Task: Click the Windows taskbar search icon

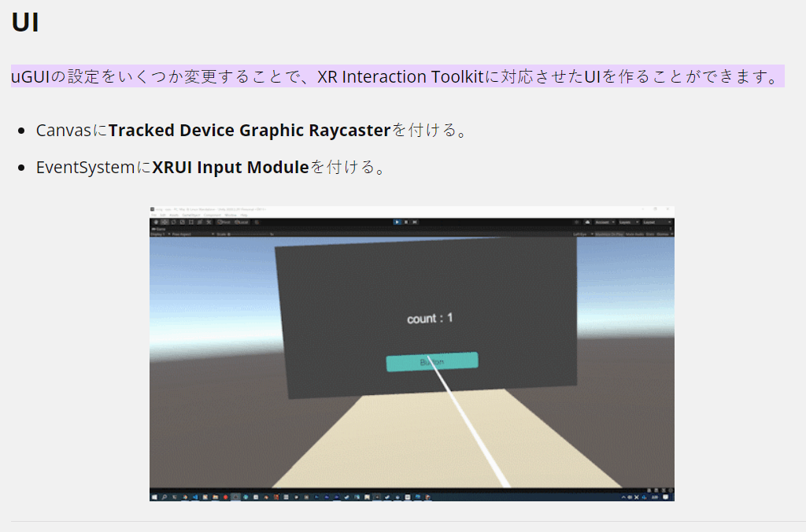Action: 164,497
